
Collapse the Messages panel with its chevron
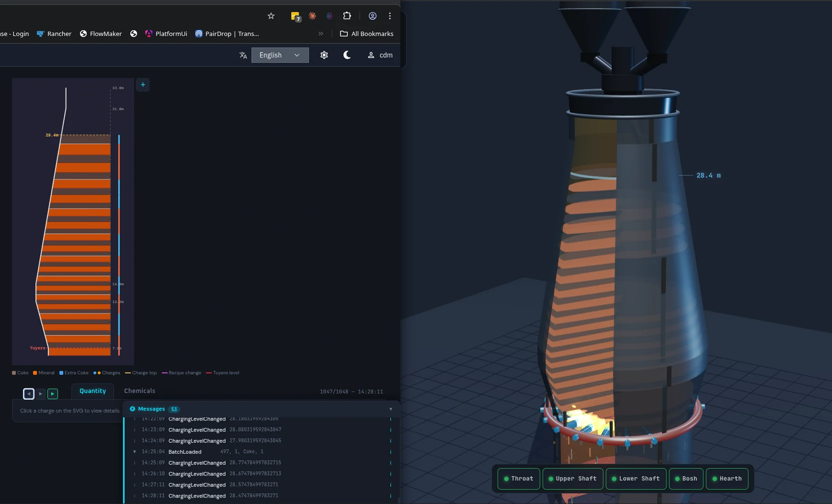tap(391, 408)
